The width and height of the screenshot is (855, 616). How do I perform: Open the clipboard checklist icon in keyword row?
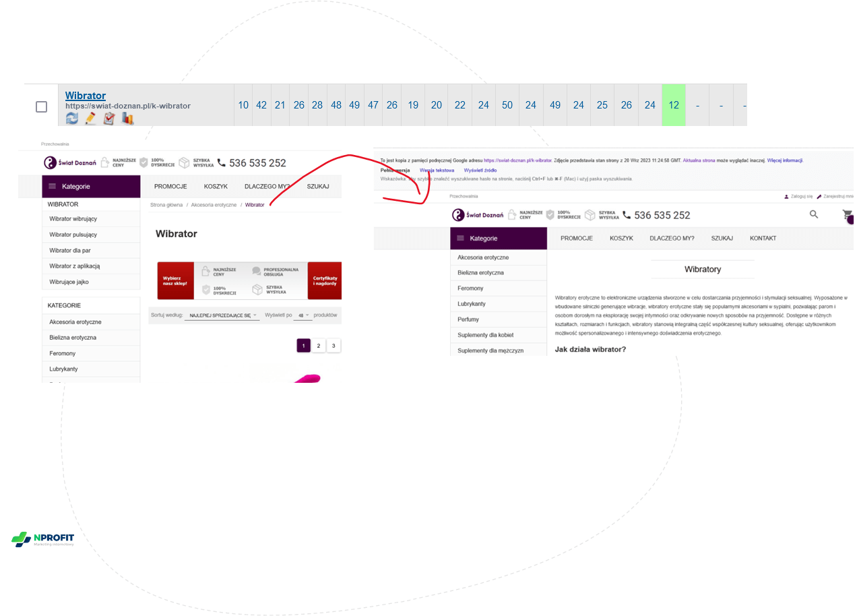[109, 119]
